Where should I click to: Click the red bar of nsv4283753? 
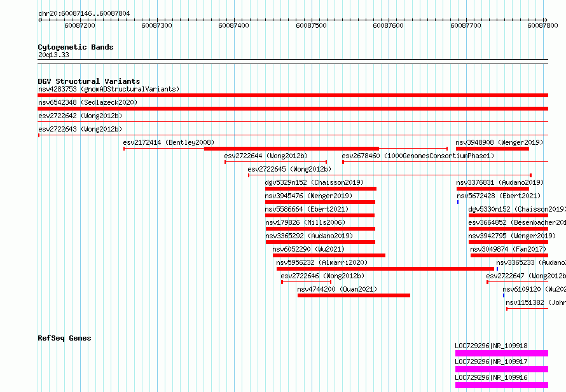click(293, 95)
